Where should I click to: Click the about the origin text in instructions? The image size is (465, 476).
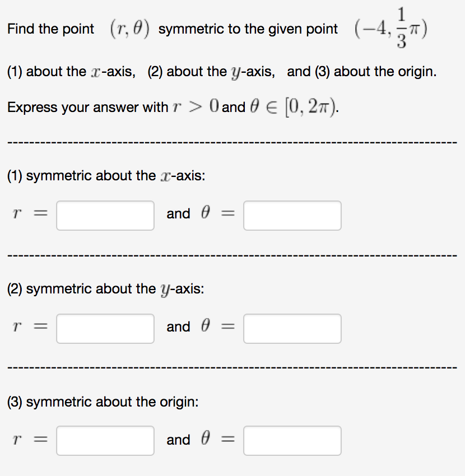387,71
